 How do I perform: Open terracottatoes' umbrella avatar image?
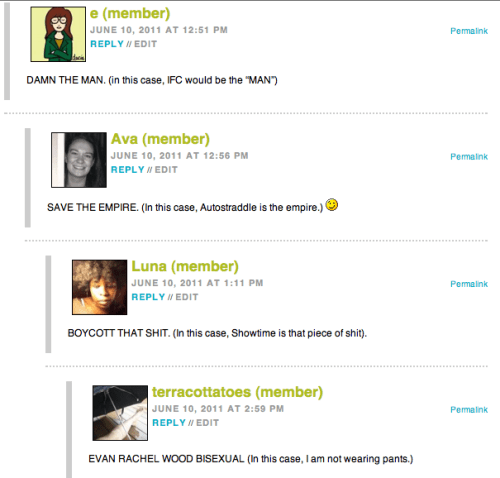120,413
